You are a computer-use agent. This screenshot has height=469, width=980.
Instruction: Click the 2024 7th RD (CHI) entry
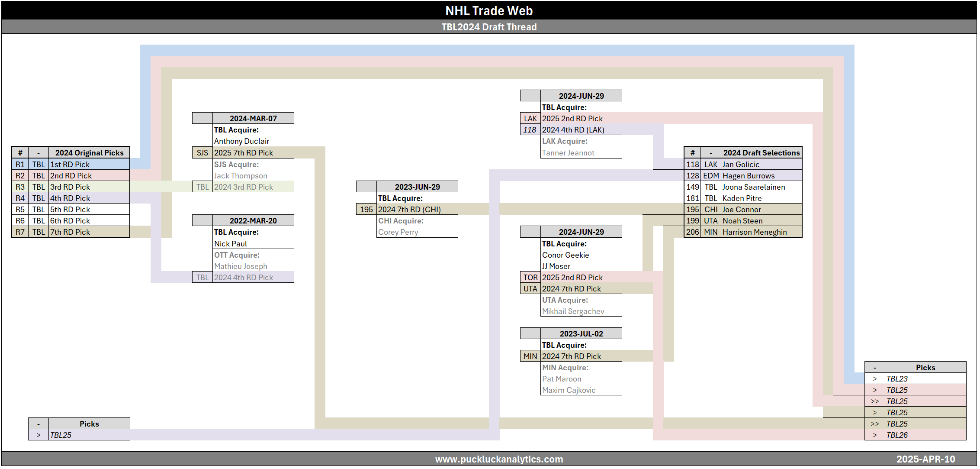(x=409, y=209)
